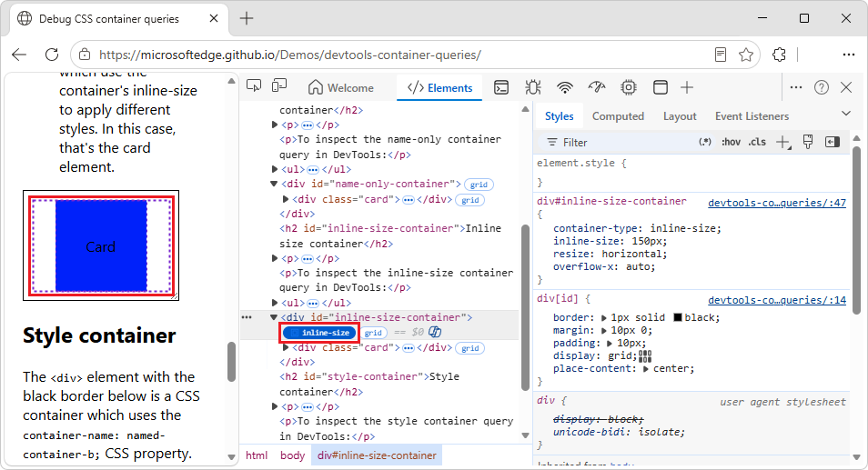Toggle the .cls classes panel

tap(757, 142)
